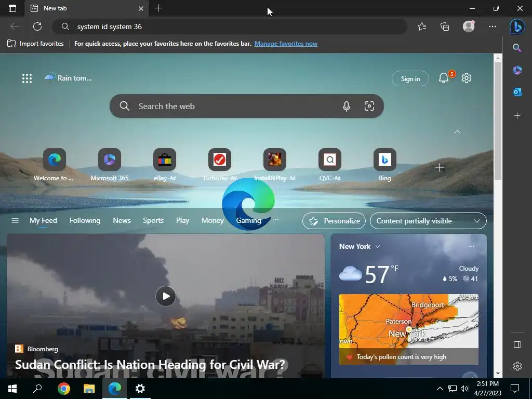The height and width of the screenshot is (399, 532).
Task: Show hidden system tray icons
Action: 440,389
